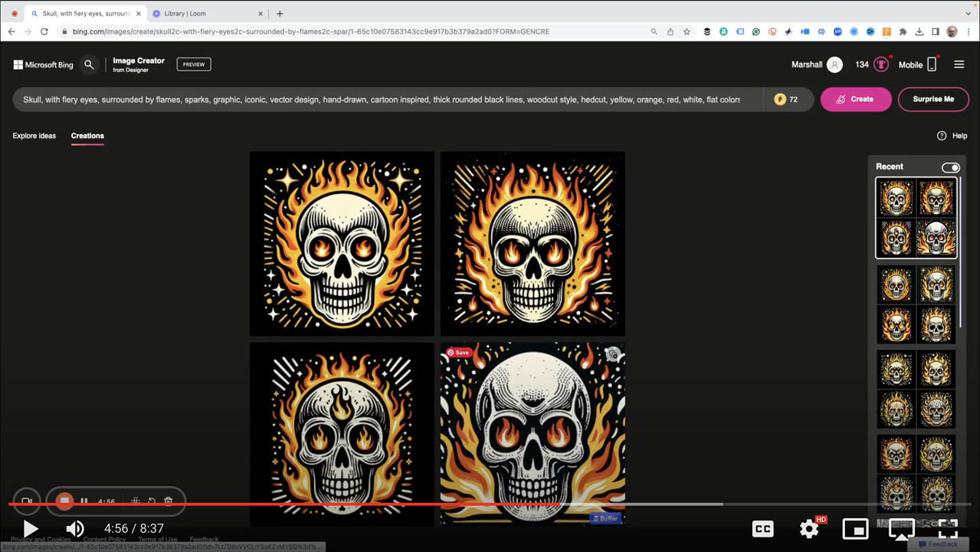The image size is (980, 552).
Task: Expand the Chrome tab search chevron
Action: tap(969, 14)
